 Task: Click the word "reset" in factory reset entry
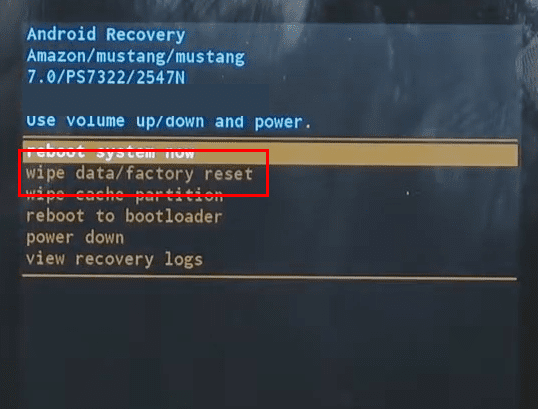229,174
